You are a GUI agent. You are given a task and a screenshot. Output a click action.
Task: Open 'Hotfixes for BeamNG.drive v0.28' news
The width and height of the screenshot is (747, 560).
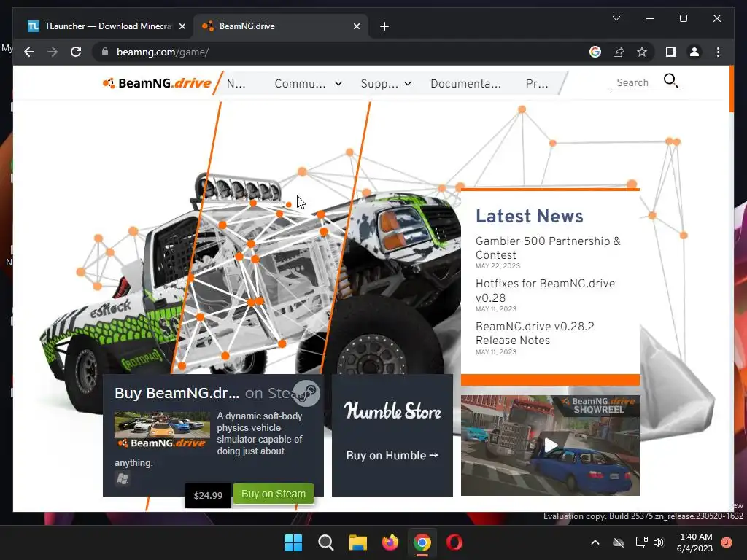(545, 290)
